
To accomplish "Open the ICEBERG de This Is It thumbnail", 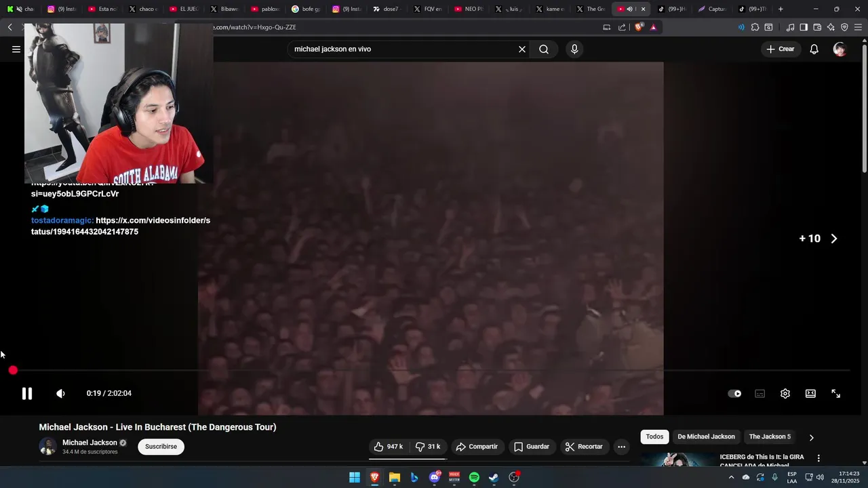I will (x=677, y=460).
